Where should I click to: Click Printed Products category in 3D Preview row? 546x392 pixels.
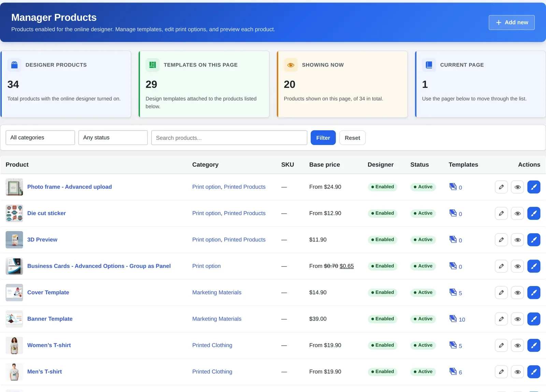click(x=245, y=240)
